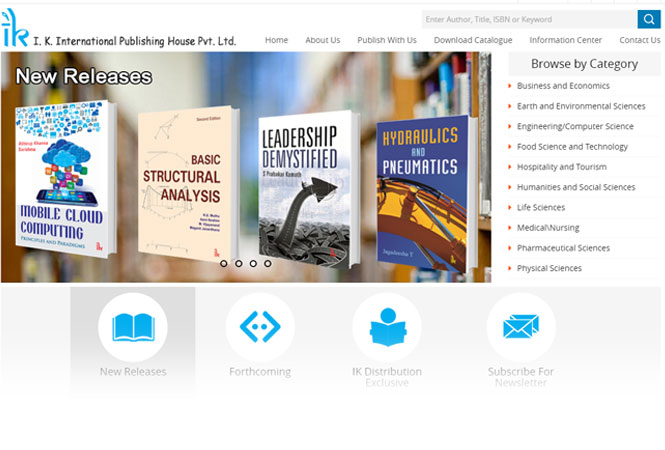Select the first carousel slide dot

(x=224, y=263)
